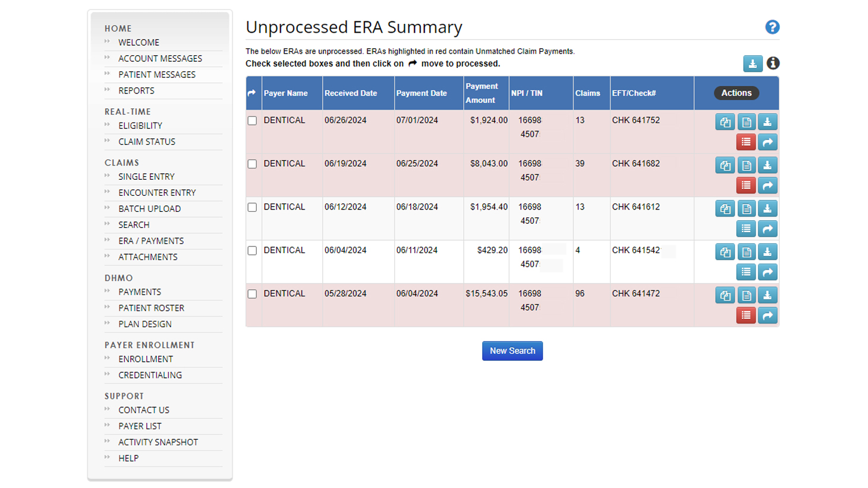This screenshot has width=868, height=488.
Task: Click the download-all button above the Actions column
Action: [753, 63]
